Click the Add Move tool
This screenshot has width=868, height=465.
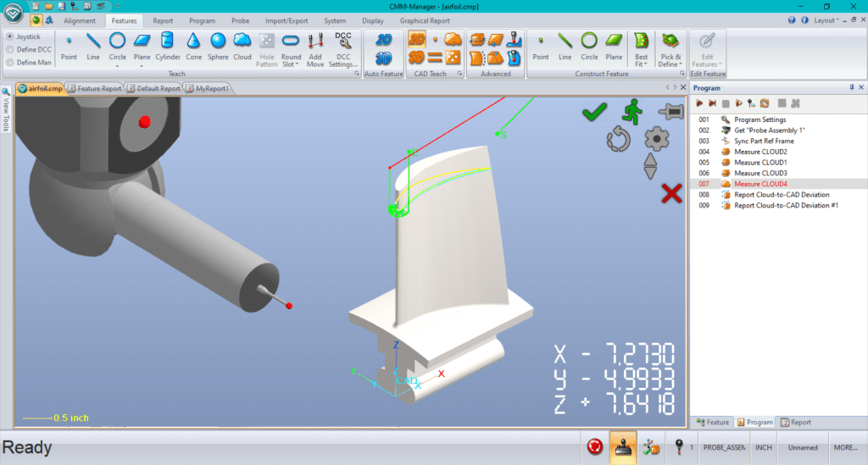[x=315, y=50]
